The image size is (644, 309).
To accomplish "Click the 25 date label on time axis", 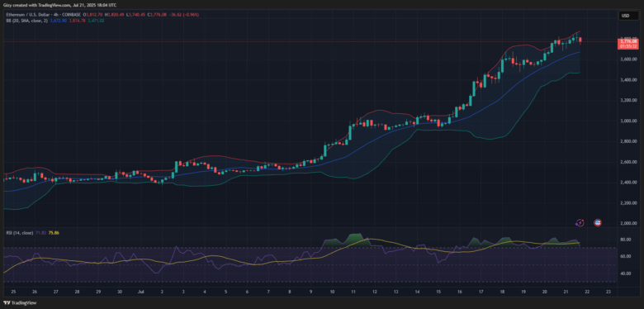I will 13,292.
